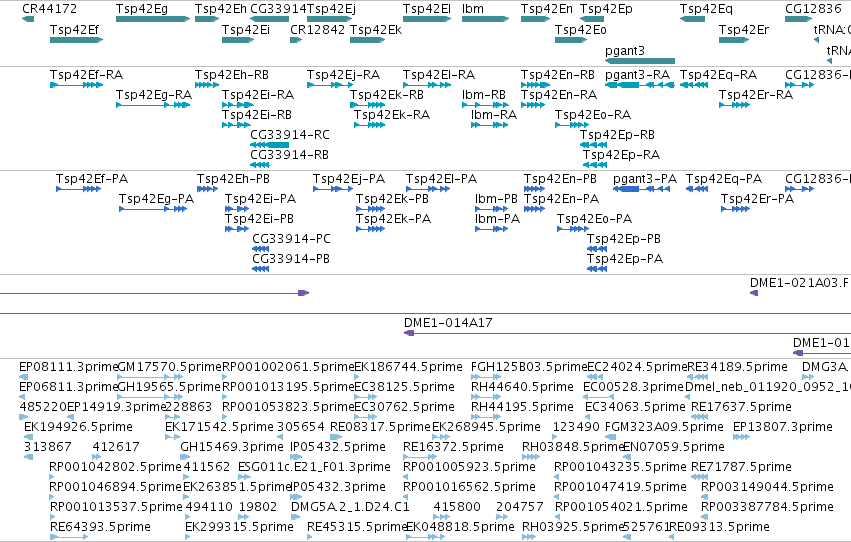Image resolution: width=851 pixels, height=542 pixels.
Task: Click the Tsp42Eq gene label
Action: pos(706,9)
